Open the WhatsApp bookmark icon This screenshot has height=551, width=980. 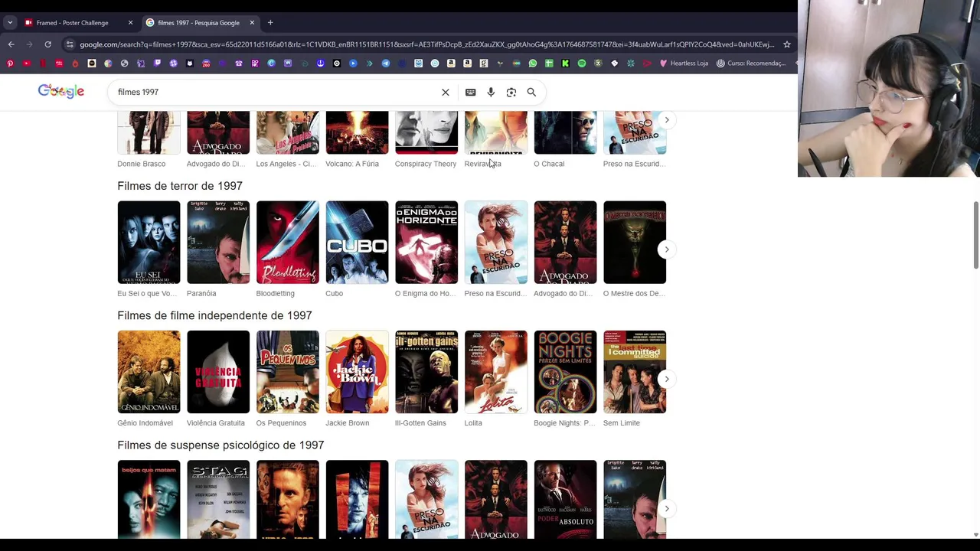point(533,64)
